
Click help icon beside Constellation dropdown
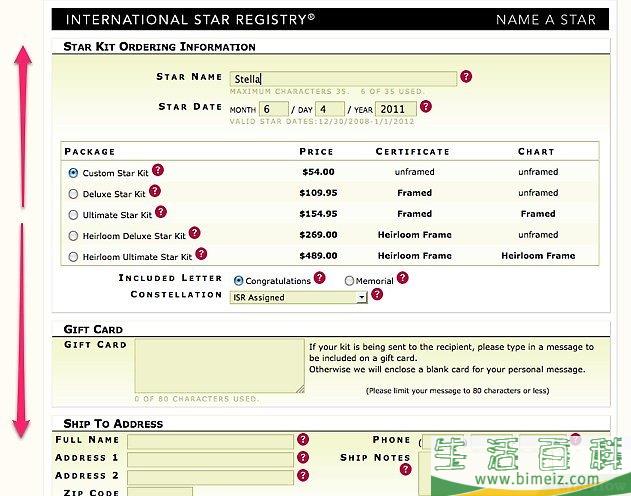click(377, 294)
